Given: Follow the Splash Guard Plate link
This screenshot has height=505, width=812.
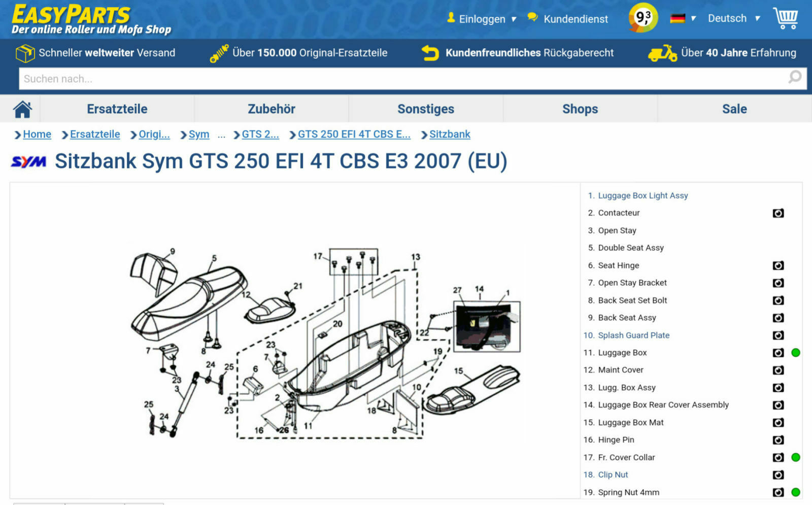Looking at the screenshot, I should pos(633,335).
